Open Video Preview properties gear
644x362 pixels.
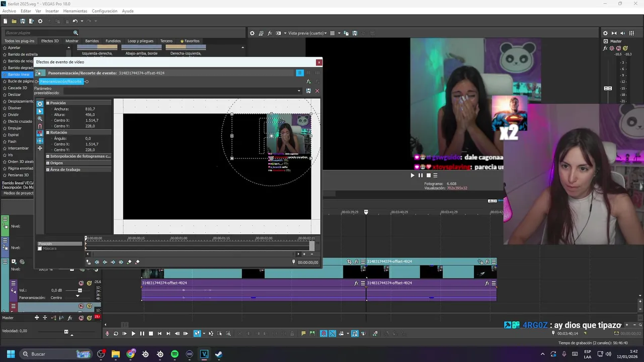point(252,33)
